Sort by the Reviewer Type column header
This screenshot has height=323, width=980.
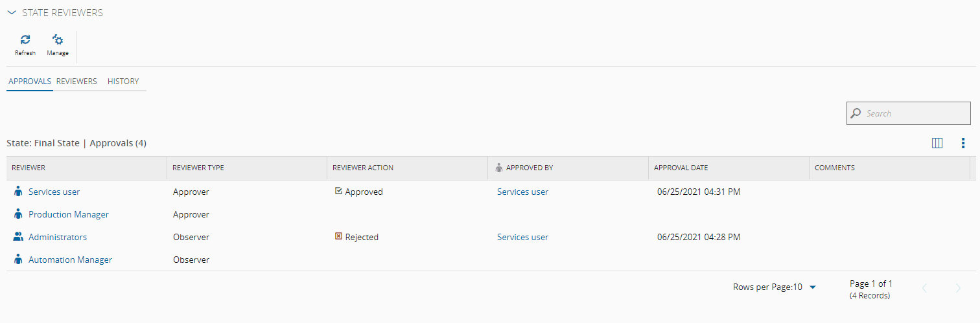tap(198, 168)
